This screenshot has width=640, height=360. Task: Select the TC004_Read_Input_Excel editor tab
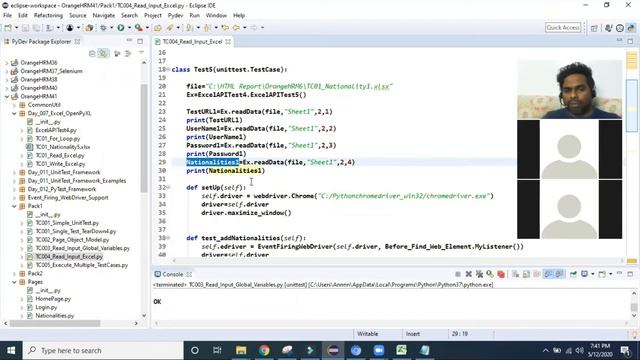click(x=192, y=42)
